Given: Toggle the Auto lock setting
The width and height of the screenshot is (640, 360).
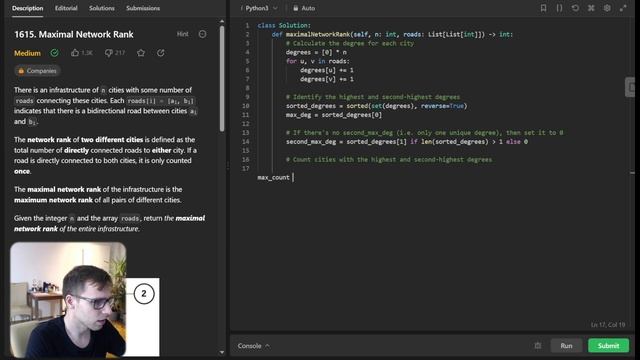Looking at the screenshot, I should tap(304, 8).
